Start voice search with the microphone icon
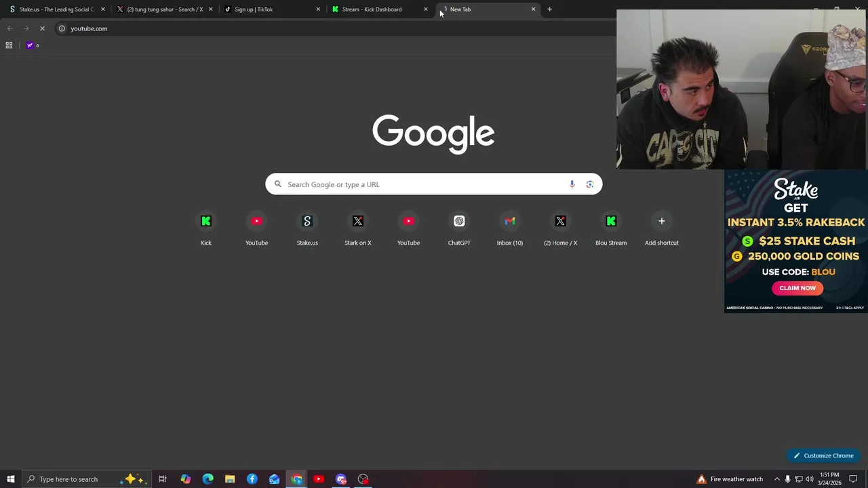868x488 pixels. click(572, 184)
